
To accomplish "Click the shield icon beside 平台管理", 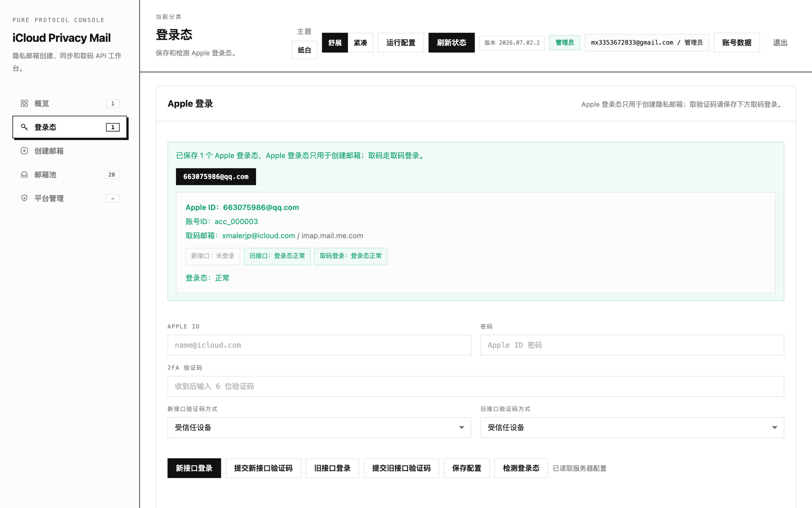I will [24, 198].
